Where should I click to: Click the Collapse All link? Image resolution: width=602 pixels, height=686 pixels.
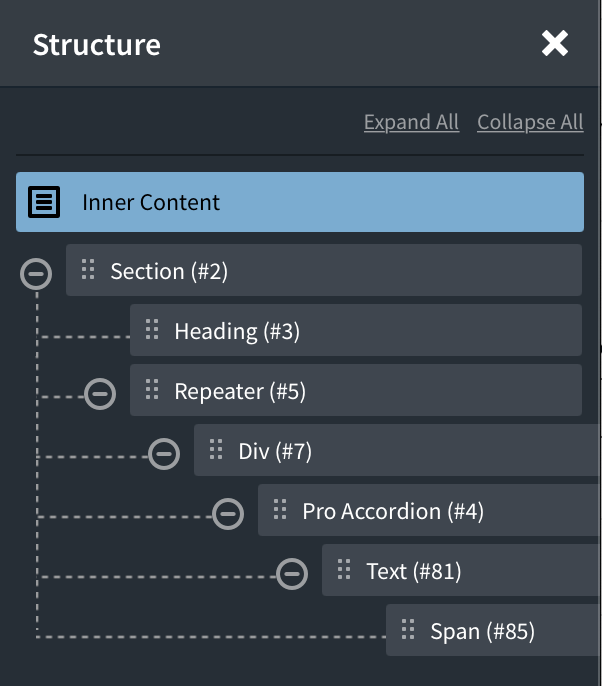(530, 122)
